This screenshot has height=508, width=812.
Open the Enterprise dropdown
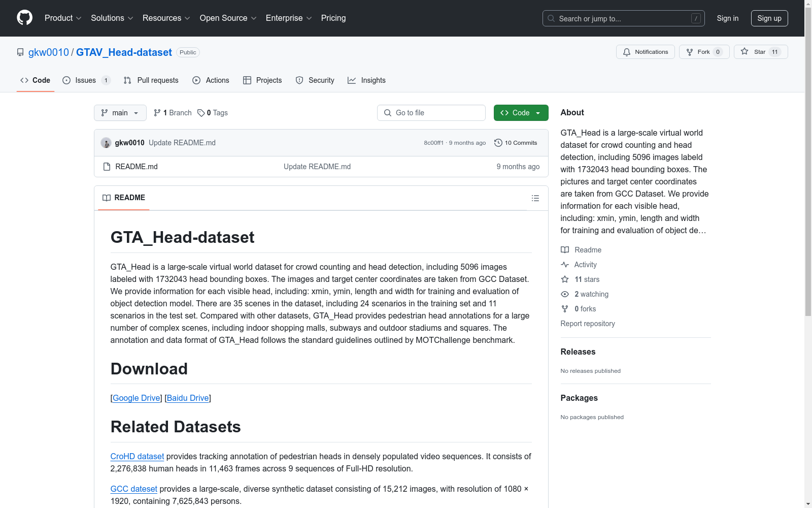coord(289,18)
